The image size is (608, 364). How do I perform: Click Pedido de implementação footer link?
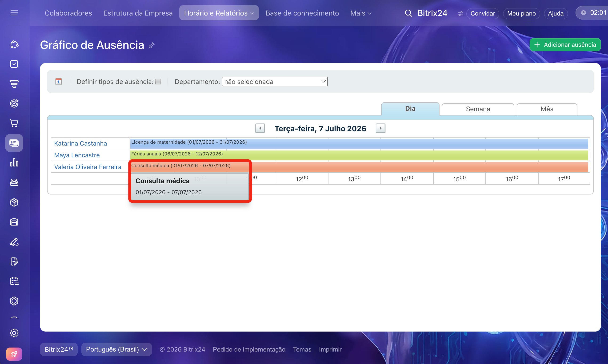click(x=249, y=349)
